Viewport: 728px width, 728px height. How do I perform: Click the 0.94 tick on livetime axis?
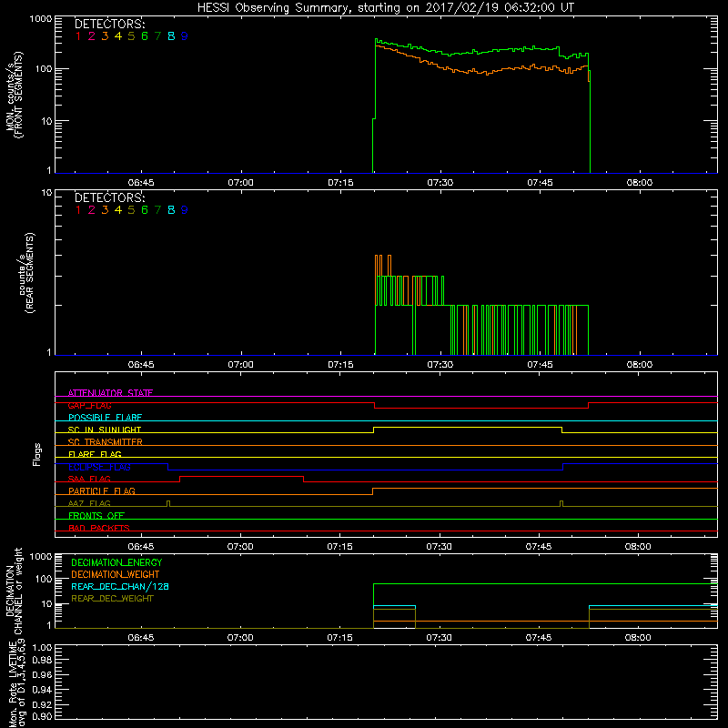(42, 690)
